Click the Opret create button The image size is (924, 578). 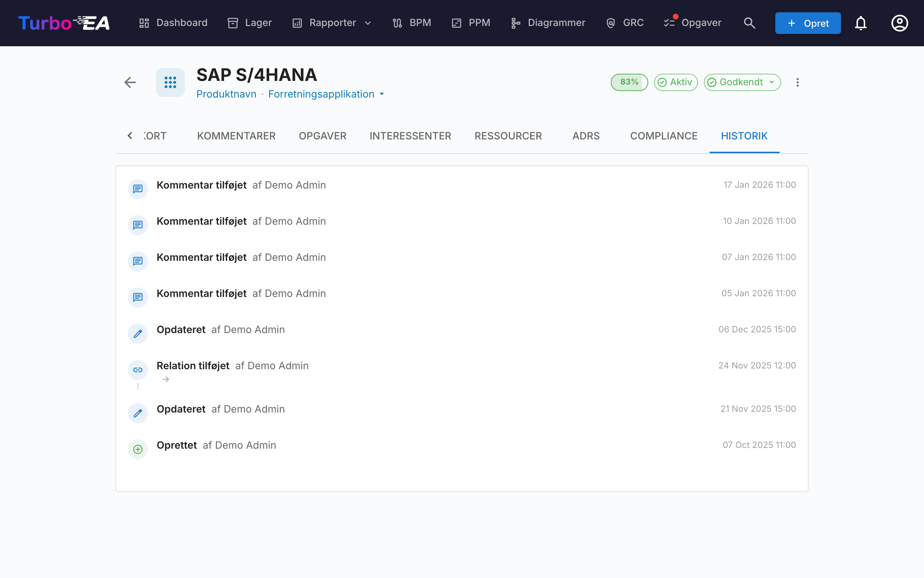tap(808, 23)
